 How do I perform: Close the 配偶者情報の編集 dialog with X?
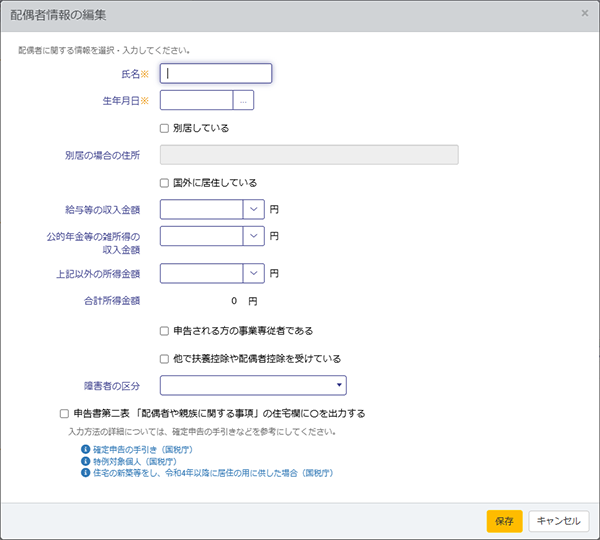tap(584, 14)
